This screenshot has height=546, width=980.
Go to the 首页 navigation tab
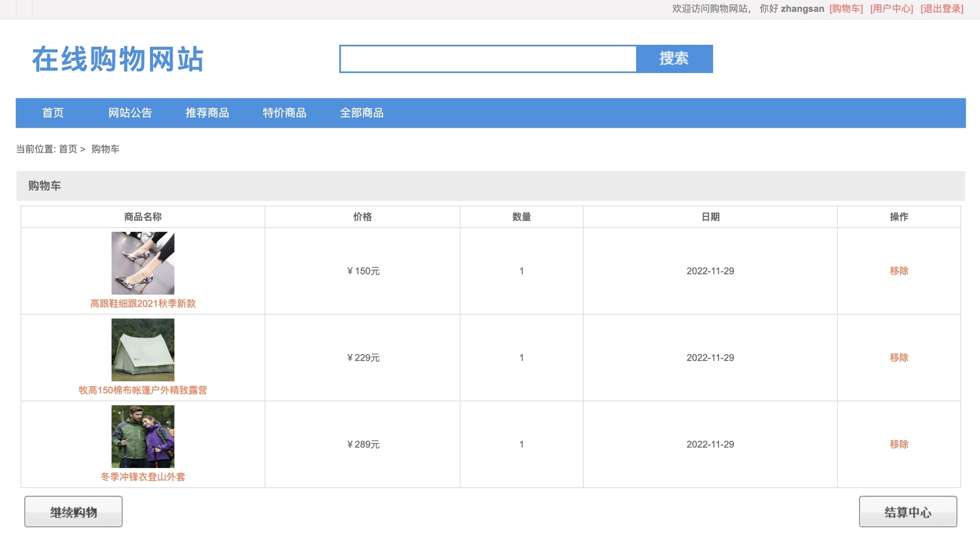[x=53, y=113]
